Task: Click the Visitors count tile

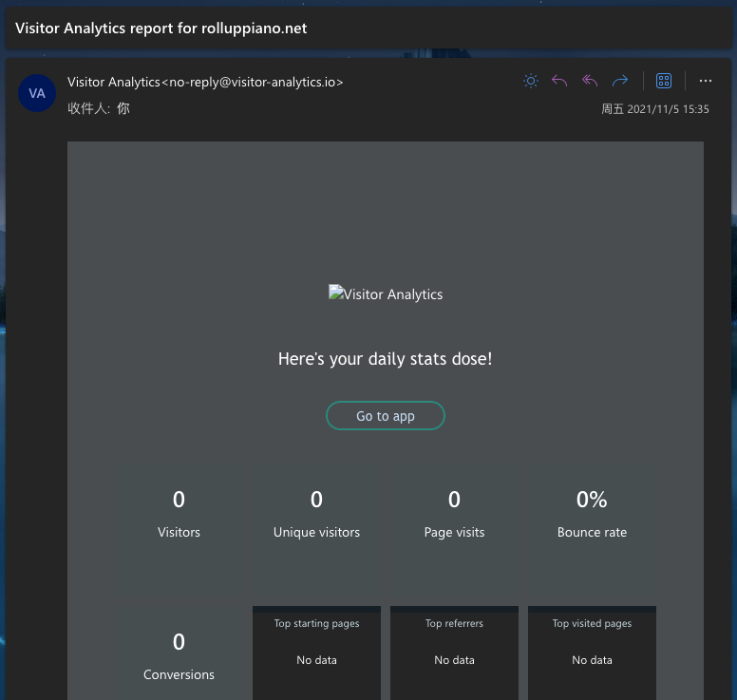Action: pos(179,513)
